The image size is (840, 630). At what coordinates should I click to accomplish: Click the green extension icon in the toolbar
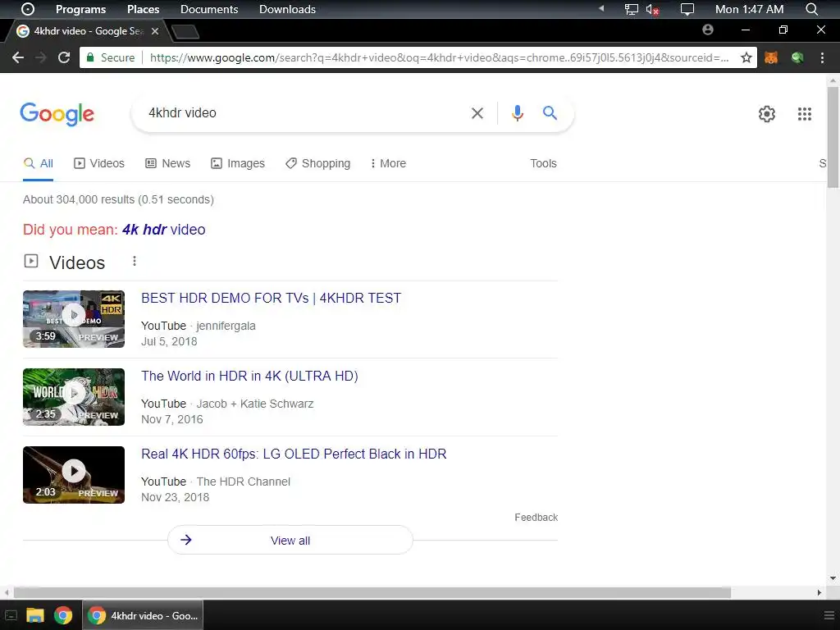[797, 57]
